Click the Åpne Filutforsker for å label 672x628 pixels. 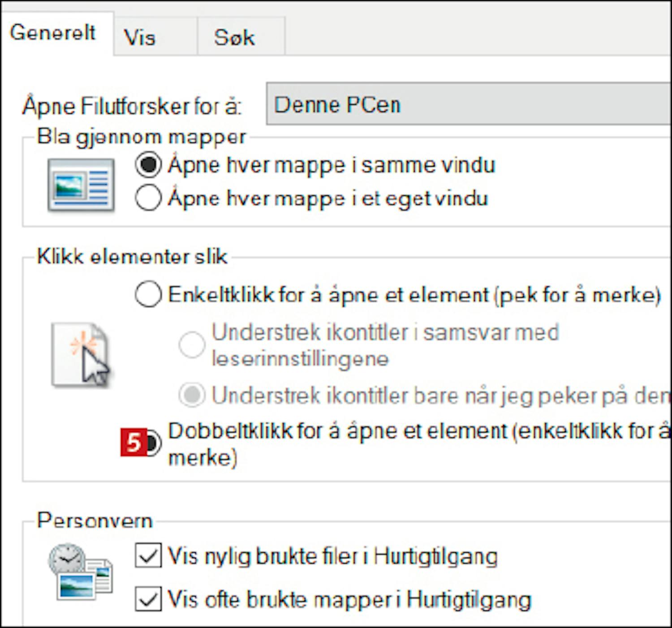click(132, 106)
